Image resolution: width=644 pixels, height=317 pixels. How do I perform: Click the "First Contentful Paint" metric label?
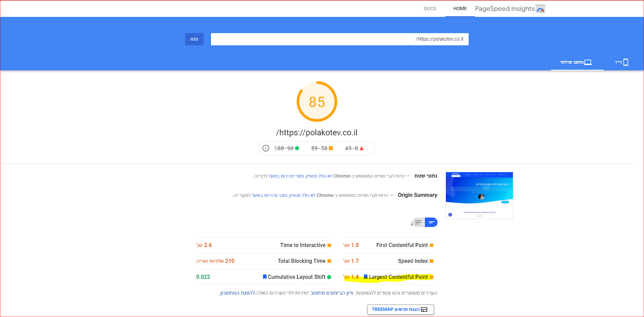[x=402, y=245]
